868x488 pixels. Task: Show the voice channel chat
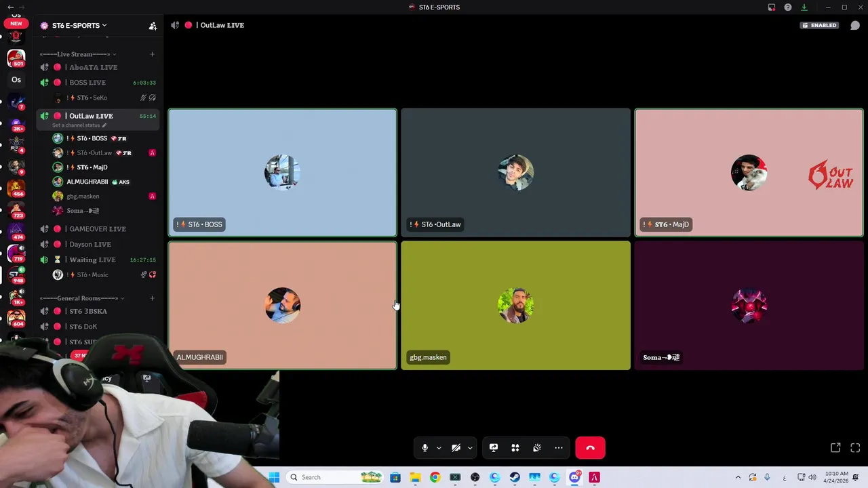(855, 25)
